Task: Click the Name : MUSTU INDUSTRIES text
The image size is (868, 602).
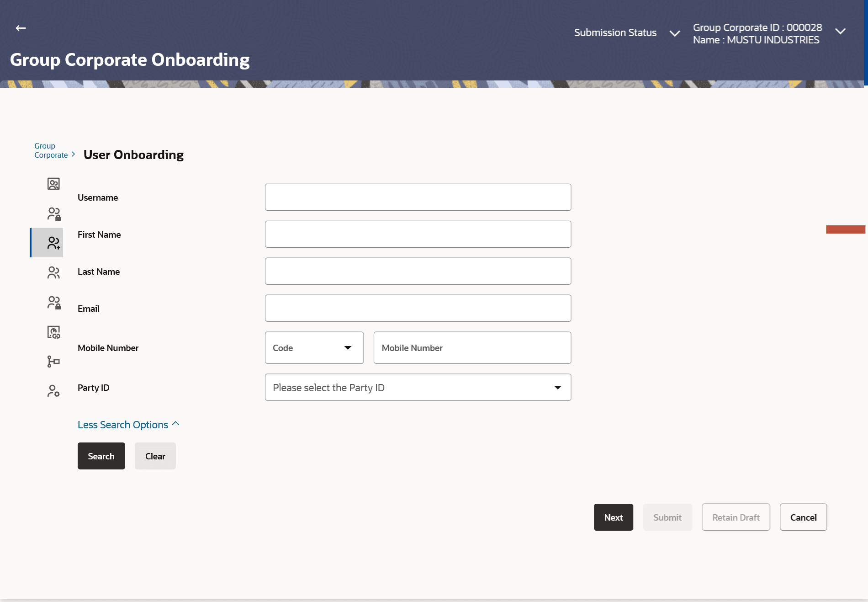Action: pyautogui.click(x=756, y=40)
